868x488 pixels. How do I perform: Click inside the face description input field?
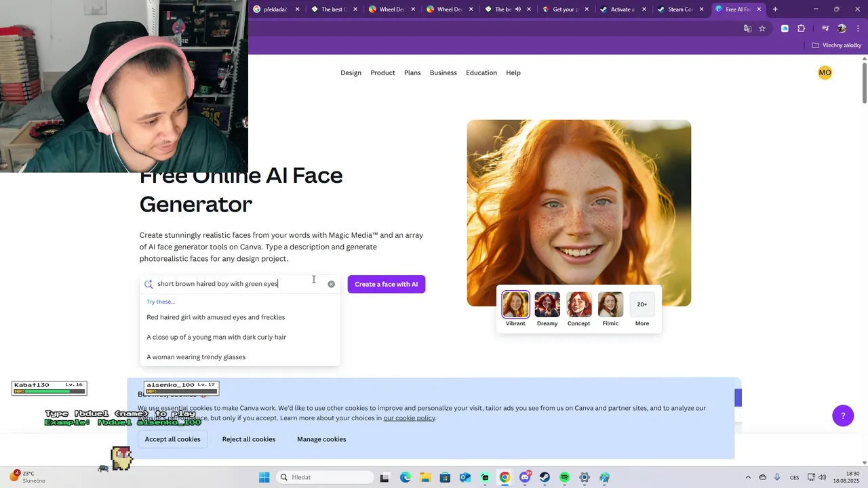pos(240,284)
